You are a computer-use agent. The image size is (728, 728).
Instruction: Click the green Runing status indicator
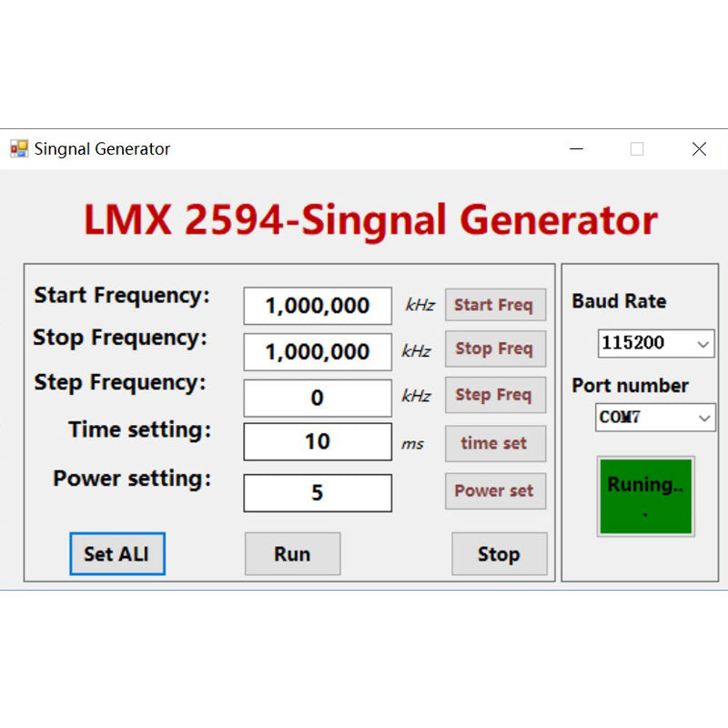(645, 496)
